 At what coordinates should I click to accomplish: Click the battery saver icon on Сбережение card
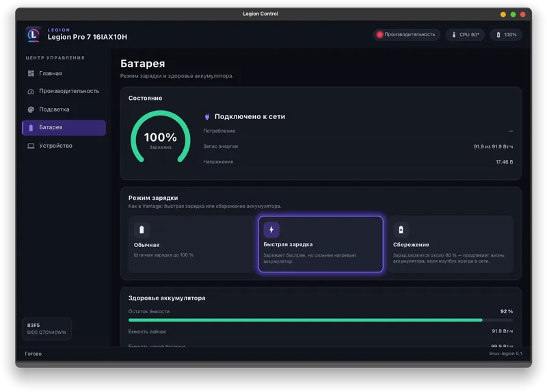pos(401,230)
